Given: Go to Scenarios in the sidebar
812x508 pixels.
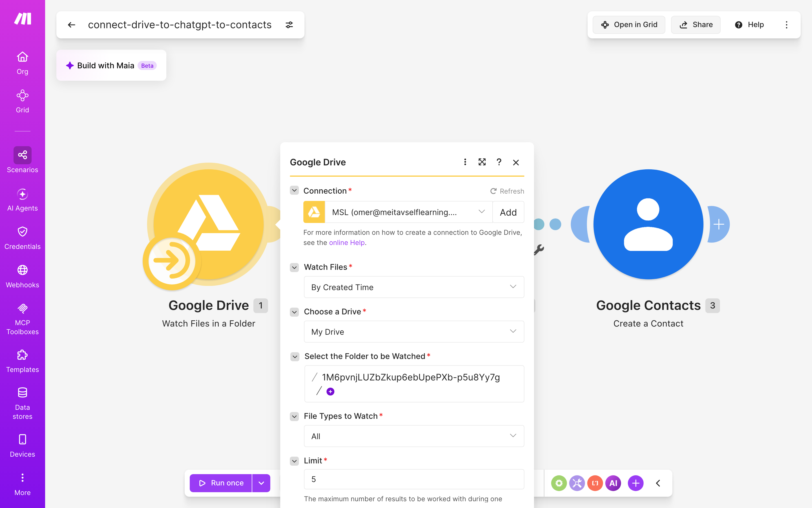Looking at the screenshot, I should [23, 160].
